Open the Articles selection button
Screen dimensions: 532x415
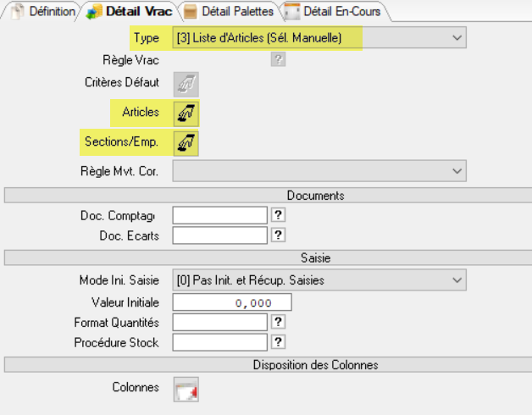[x=186, y=113]
